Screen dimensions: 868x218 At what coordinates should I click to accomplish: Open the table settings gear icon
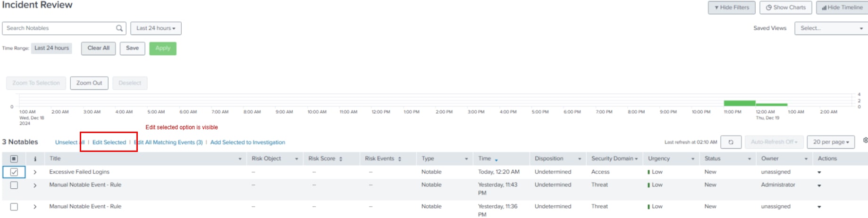coord(865,141)
